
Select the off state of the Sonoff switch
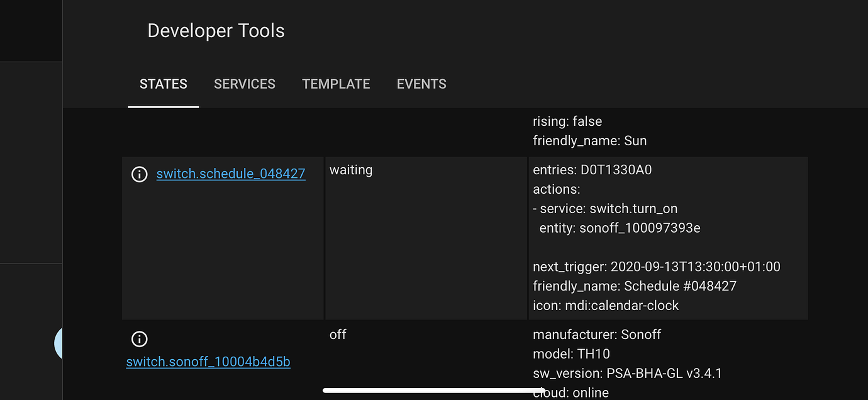click(338, 335)
